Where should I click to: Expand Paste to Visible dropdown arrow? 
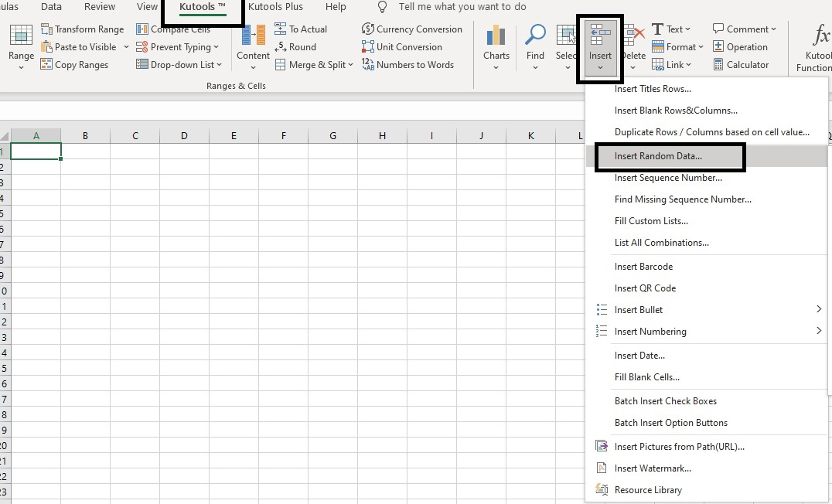point(126,46)
